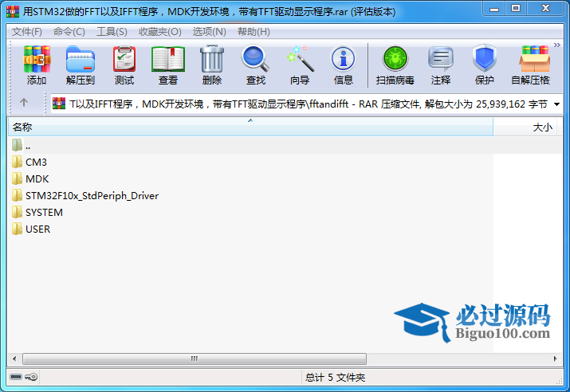Image resolution: width=570 pixels, height=392 pixels.
Task: Show archive 信息 (Info) icon
Action: tap(343, 59)
